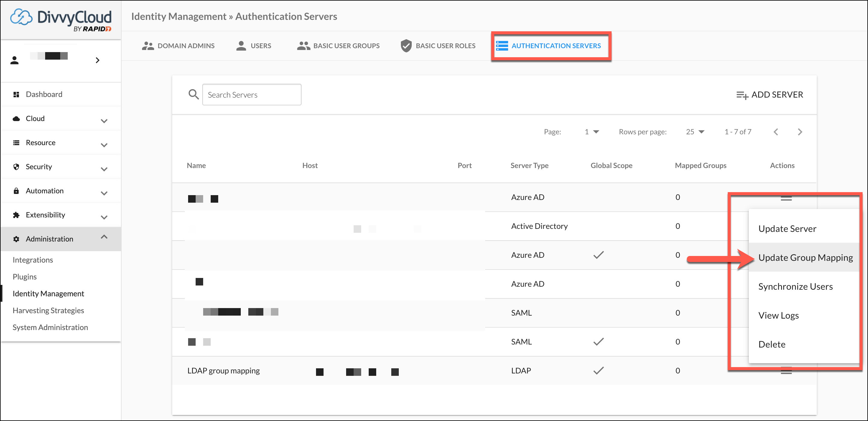Image resolution: width=868 pixels, height=421 pixels.
Task: Open actions menu for LDAP group mapping row
Action: click(x=786, y=371)
